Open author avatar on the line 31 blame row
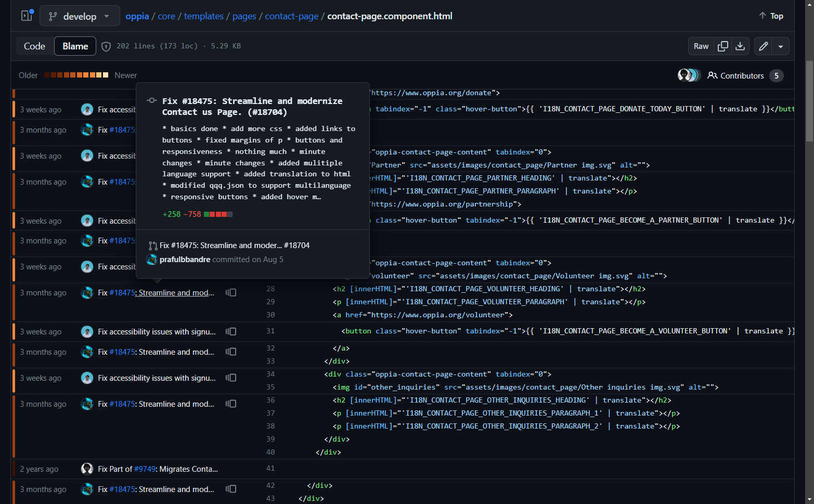This screenshot has width=814, height=504. pos(87,332)
